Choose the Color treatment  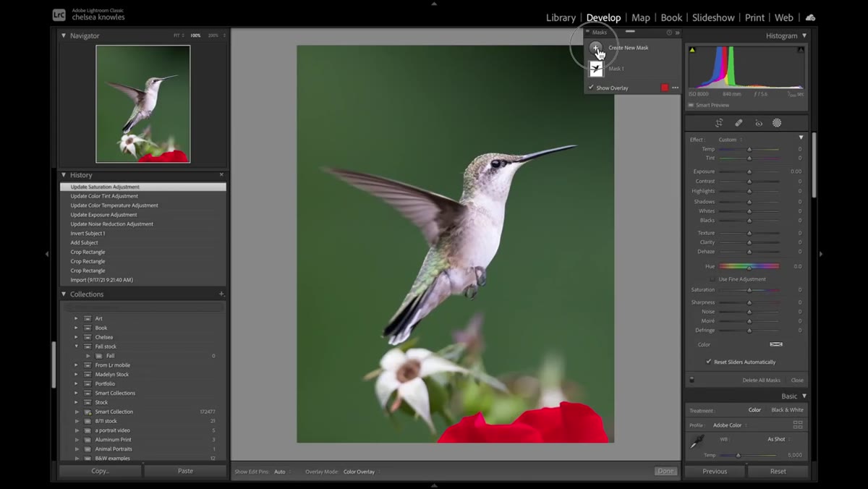click(754, 410)
